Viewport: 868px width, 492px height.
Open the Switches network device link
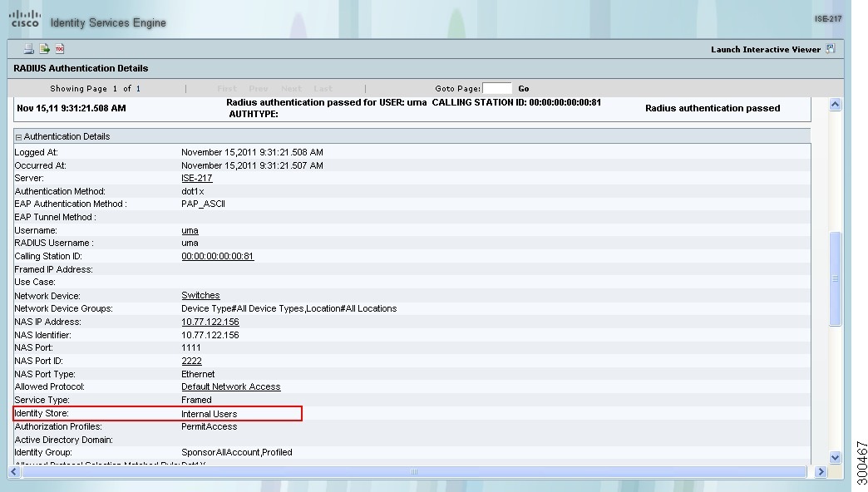click(200, 296)
